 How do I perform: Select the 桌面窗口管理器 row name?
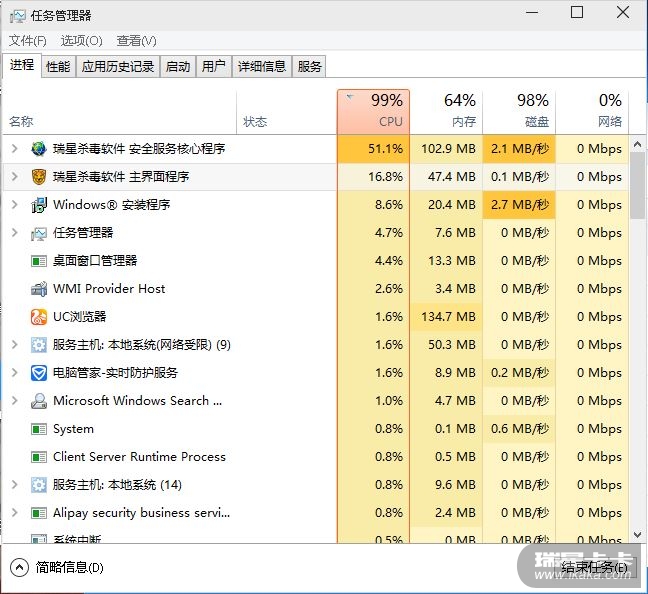pyautogui.click(x=95, y=261)
